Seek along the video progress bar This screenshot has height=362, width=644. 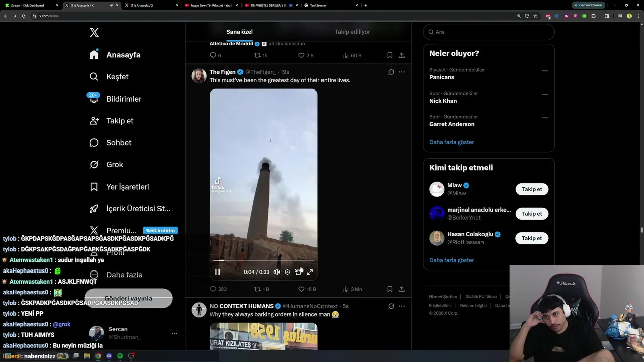coord(264,260)
